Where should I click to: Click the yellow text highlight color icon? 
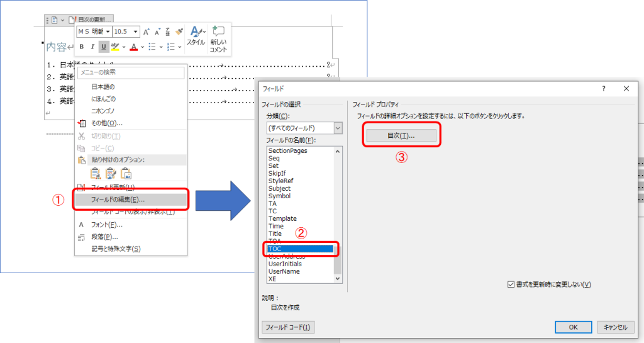(114, 47)
